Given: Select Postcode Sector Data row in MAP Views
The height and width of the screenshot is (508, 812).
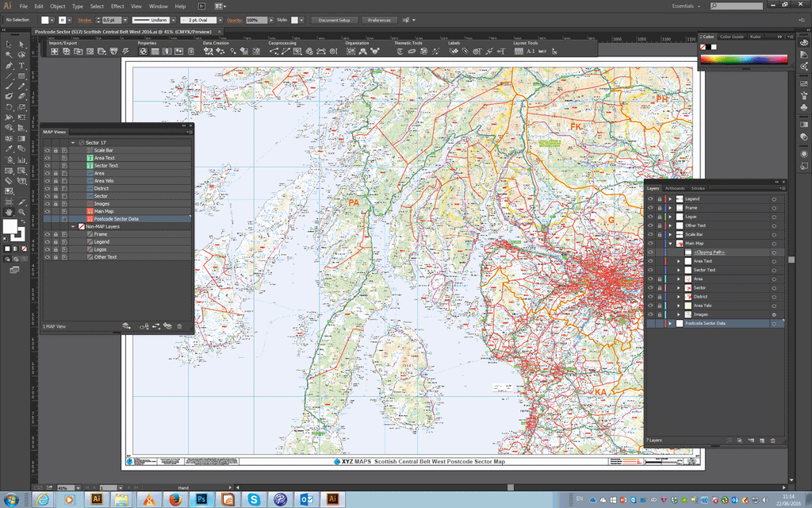Looking at the screenshot, I should tap(117, 219).
